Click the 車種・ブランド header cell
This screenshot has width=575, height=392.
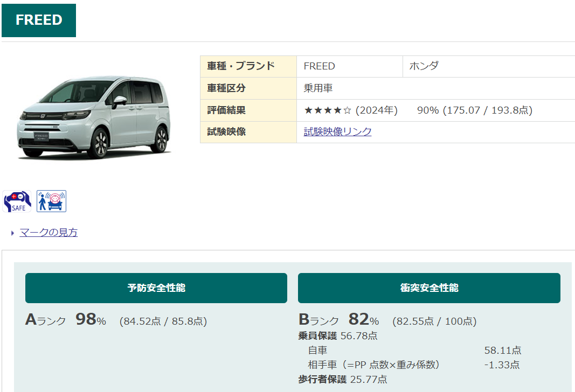[248, 66]
